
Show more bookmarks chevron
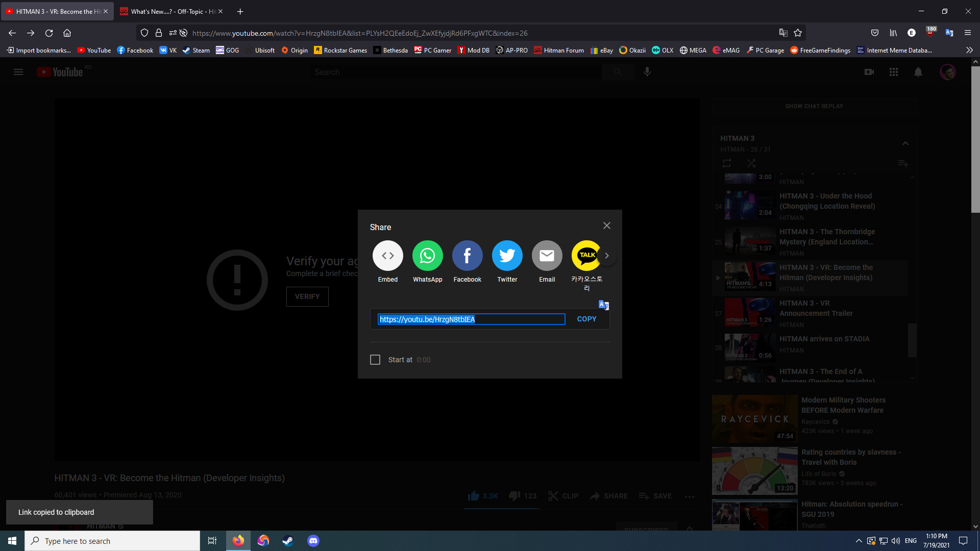point(969,50)
